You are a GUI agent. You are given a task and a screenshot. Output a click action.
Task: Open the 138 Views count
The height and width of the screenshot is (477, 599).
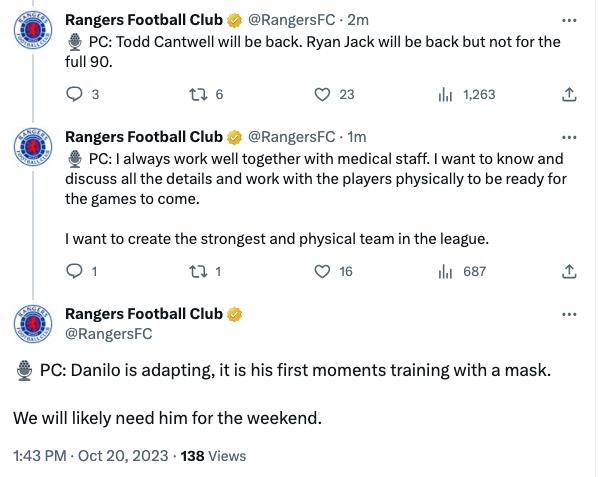pyautogui.click(x=213, y=456)
